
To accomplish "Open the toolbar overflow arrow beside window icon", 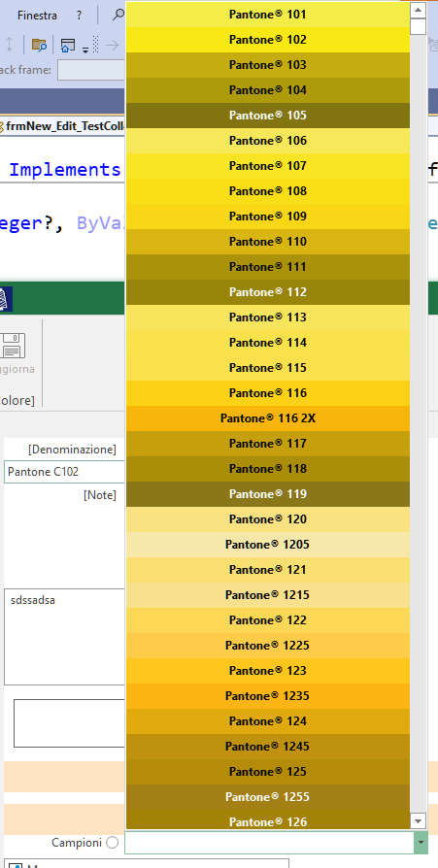I will click(85, 50).
